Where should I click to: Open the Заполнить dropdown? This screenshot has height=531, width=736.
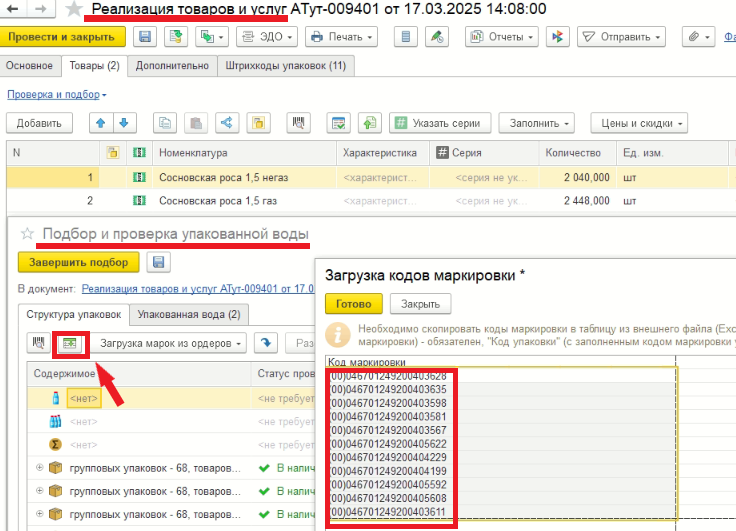pyautogui.click(x=540, y=123)
